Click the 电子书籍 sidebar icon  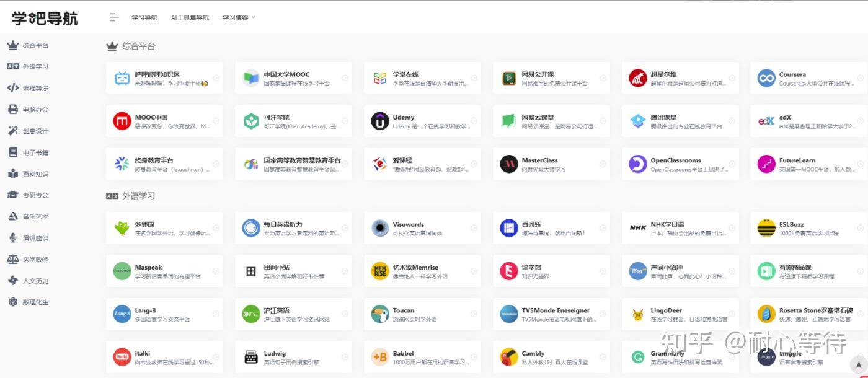pos(12,152)
